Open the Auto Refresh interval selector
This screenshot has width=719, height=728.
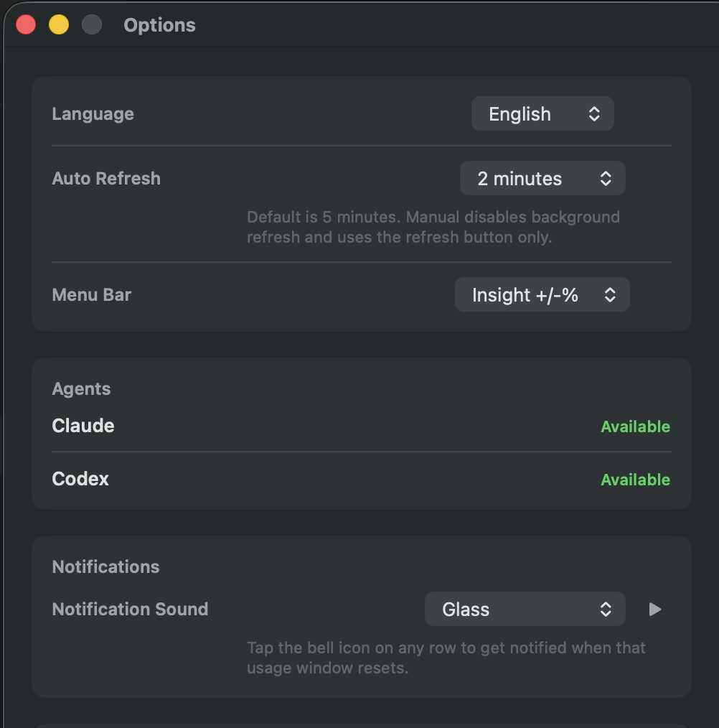[x=542, y=178]
